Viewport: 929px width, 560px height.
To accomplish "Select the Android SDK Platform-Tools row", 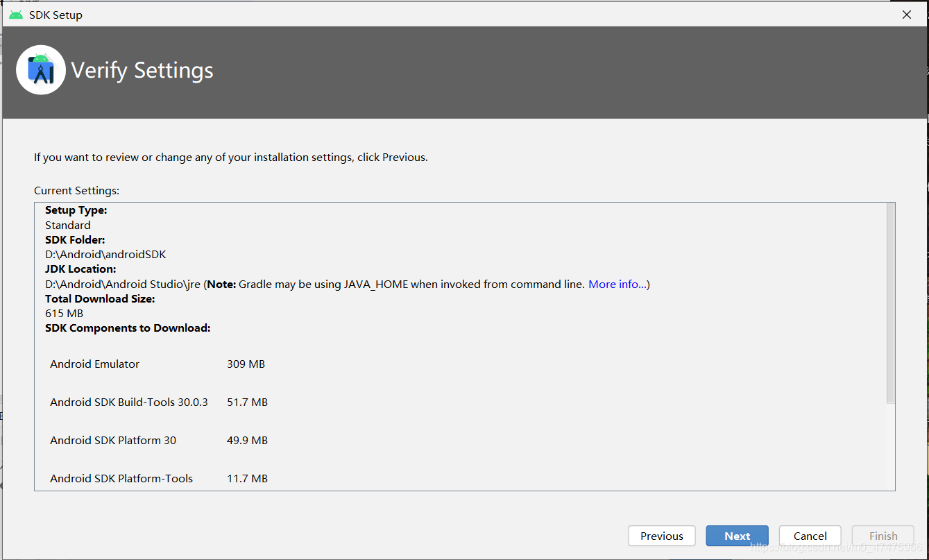I will coord(159,479).
